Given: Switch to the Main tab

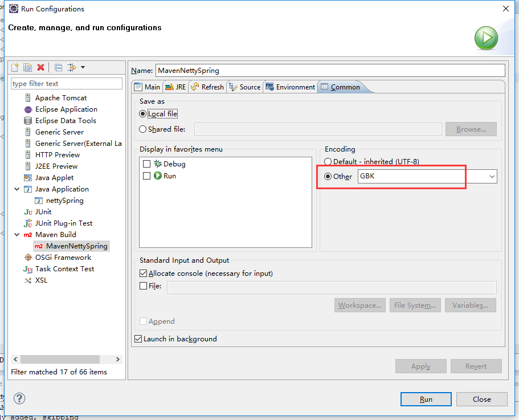Looking at the screenshot, I should (x=147, y=87).
